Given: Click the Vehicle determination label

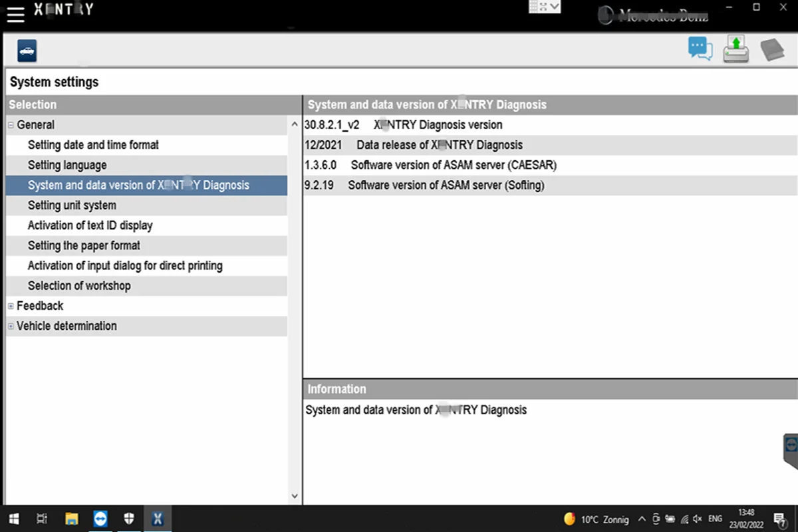Looking at the screenshot, I should (66, 326).
